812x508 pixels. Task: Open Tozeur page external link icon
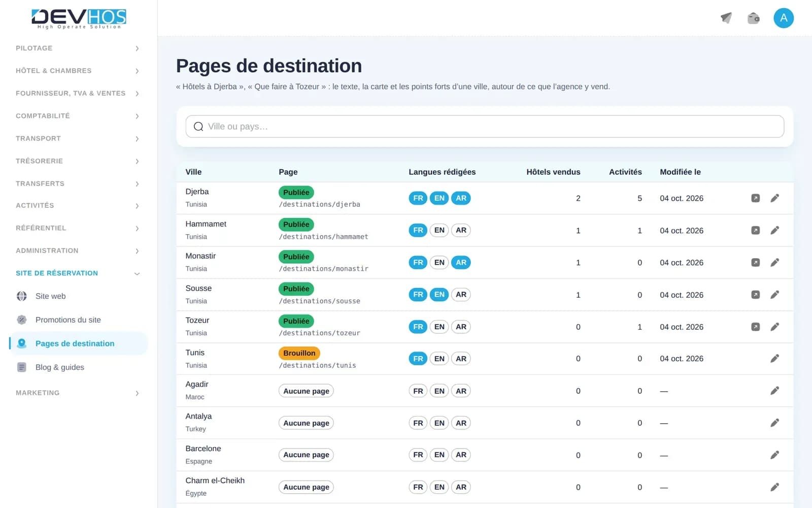pyautogui.click(x=756, y=327)
